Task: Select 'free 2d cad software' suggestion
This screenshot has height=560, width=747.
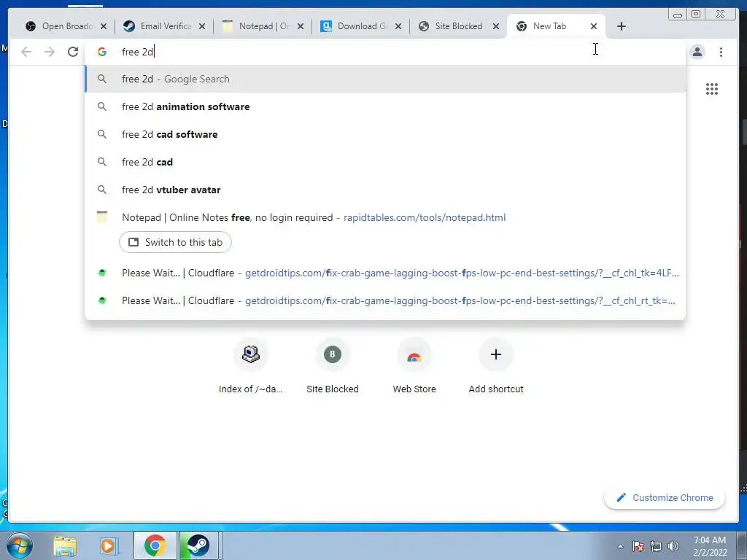Action: click(x=385, y=134)
